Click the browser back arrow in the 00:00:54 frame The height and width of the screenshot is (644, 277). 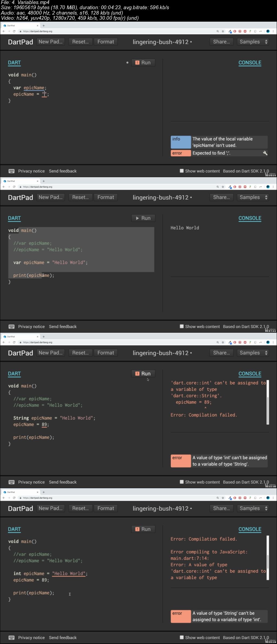pyautogui.click(x=4, y=31)
